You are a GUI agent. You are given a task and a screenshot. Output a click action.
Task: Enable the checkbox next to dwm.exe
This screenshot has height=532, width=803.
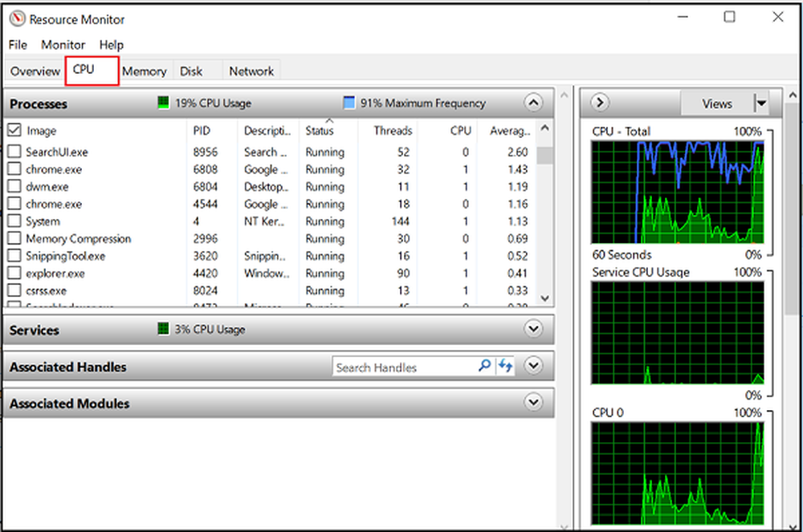point(14,187)
